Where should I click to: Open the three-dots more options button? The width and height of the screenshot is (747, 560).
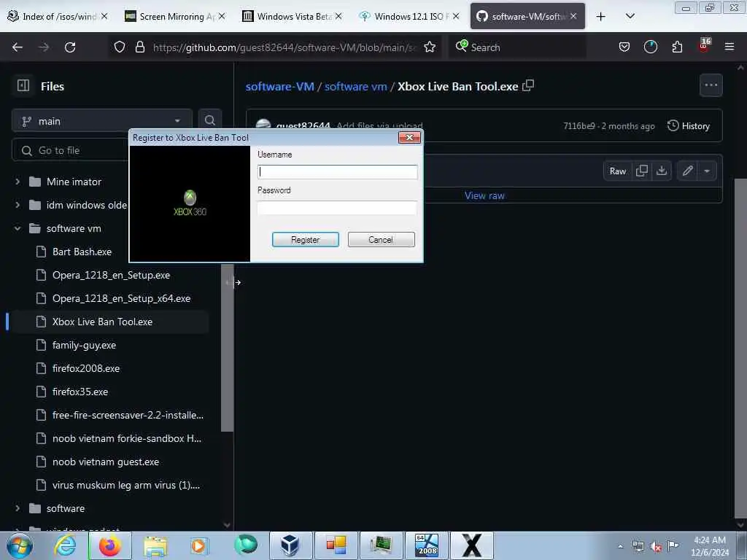711,86
